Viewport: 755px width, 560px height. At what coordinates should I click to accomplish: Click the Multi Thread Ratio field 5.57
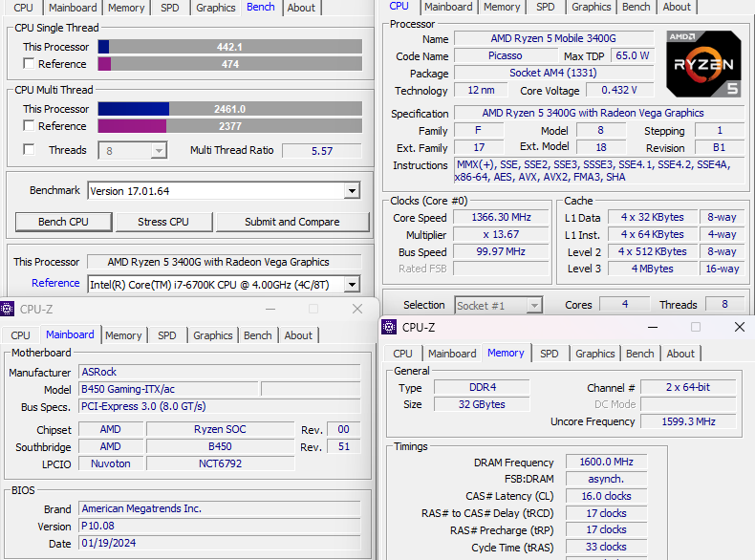322,151
